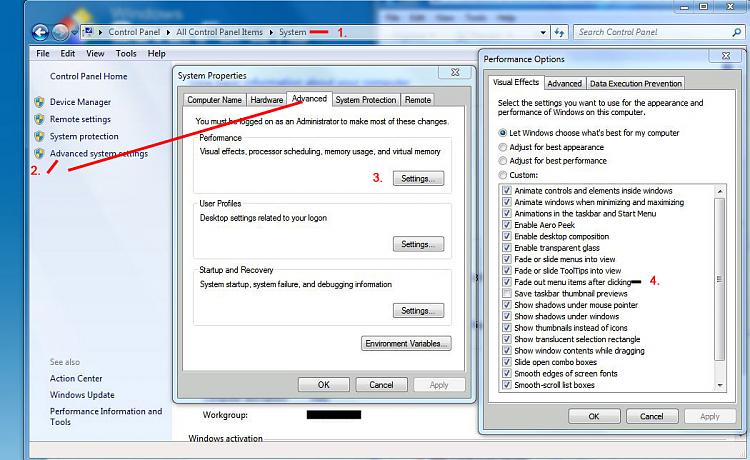Click the shield icon beside Remote settings

click(x=39, y=119)
